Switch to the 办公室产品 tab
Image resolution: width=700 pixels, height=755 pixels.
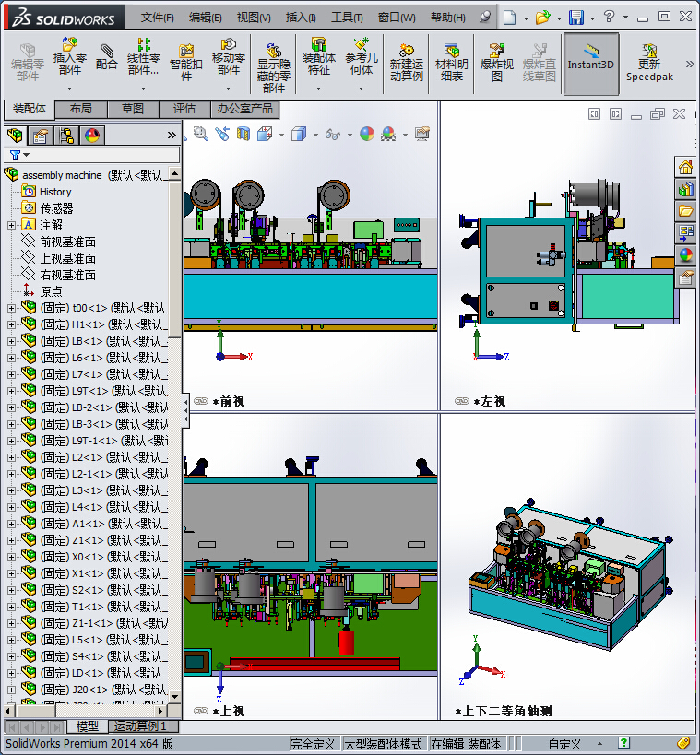click(x=244, y=109)
